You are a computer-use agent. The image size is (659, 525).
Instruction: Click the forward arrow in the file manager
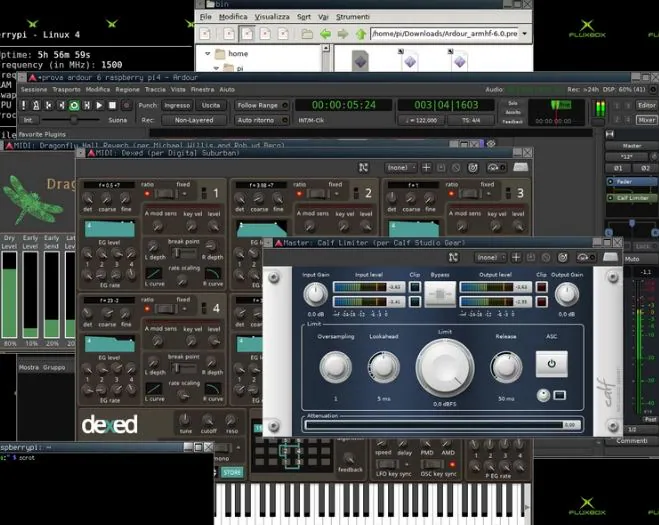[343, 34]
